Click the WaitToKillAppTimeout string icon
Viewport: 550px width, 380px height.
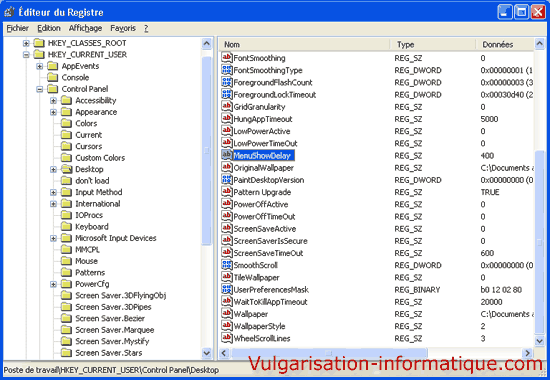tap(227, 301)
